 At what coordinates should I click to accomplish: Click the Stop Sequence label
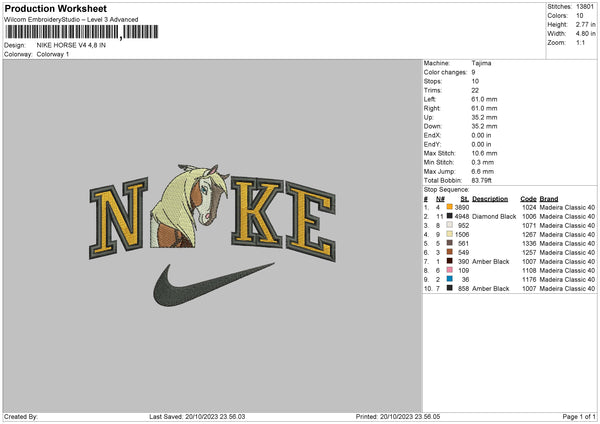(x=446, y=189)
